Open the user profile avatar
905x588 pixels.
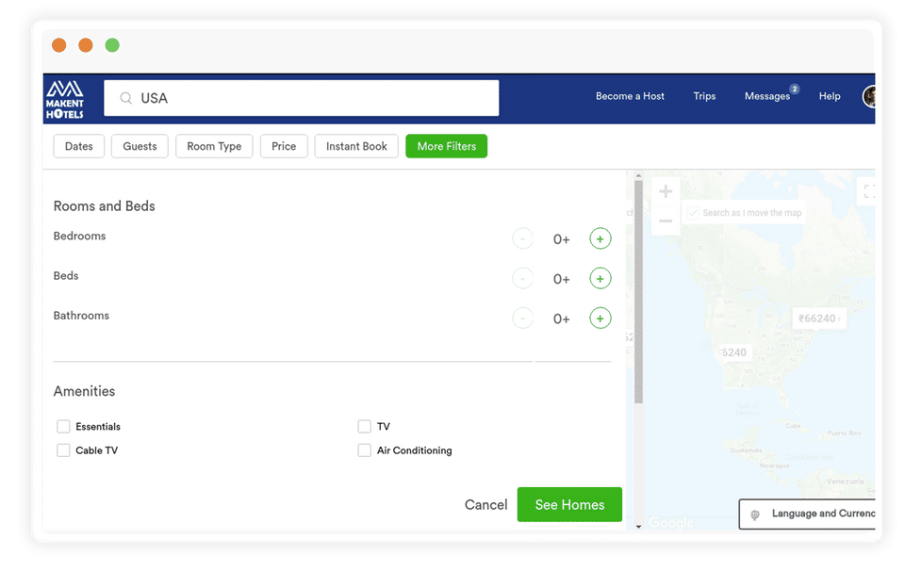[869, 96]
